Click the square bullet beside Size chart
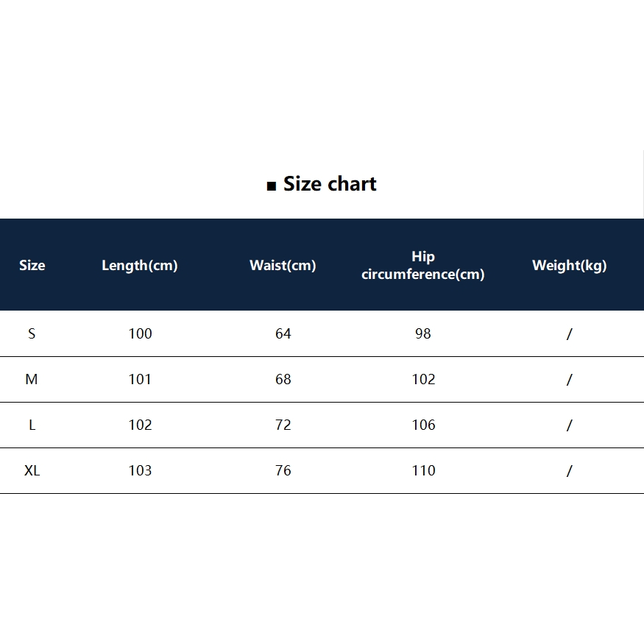Image resolution: width=644 pixels, height=644 pixels. [x=271, y=186]
